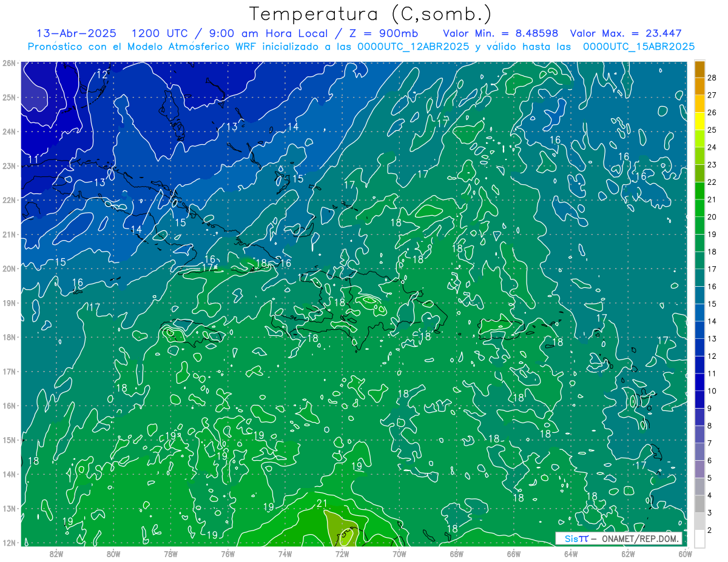Click the 'Valor Max. = 23.447' readout

coord(625,33)
